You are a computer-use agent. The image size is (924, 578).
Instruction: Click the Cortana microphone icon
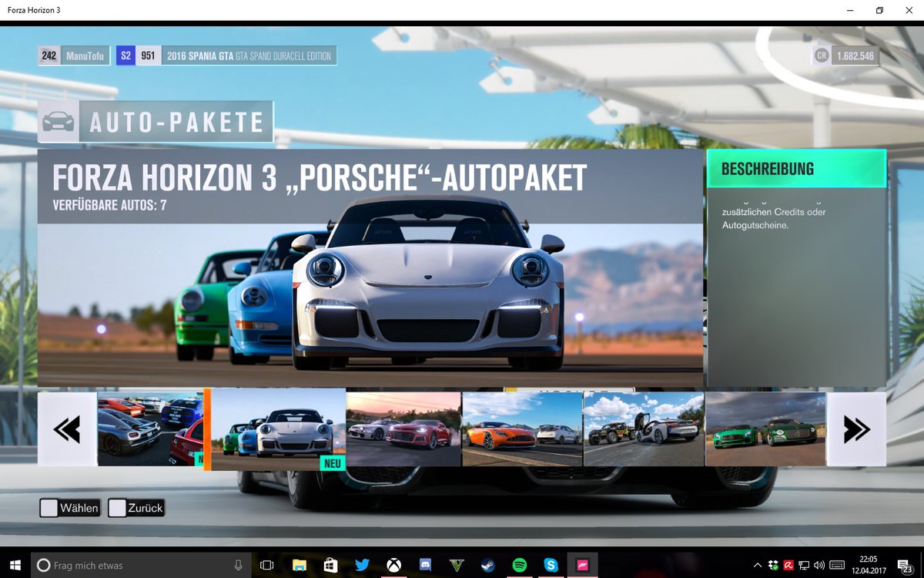pyautogui.click(x=239, y=565)
